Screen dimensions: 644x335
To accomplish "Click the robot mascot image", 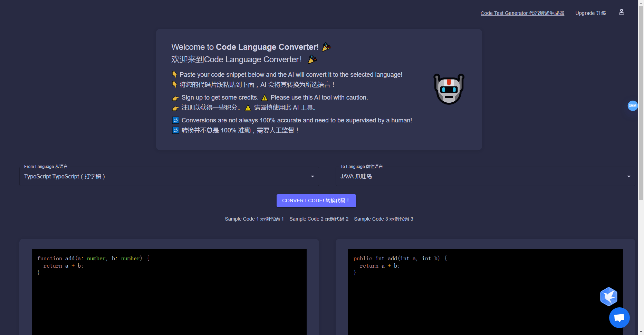I will pyautogui.click(x=449, y=89).
